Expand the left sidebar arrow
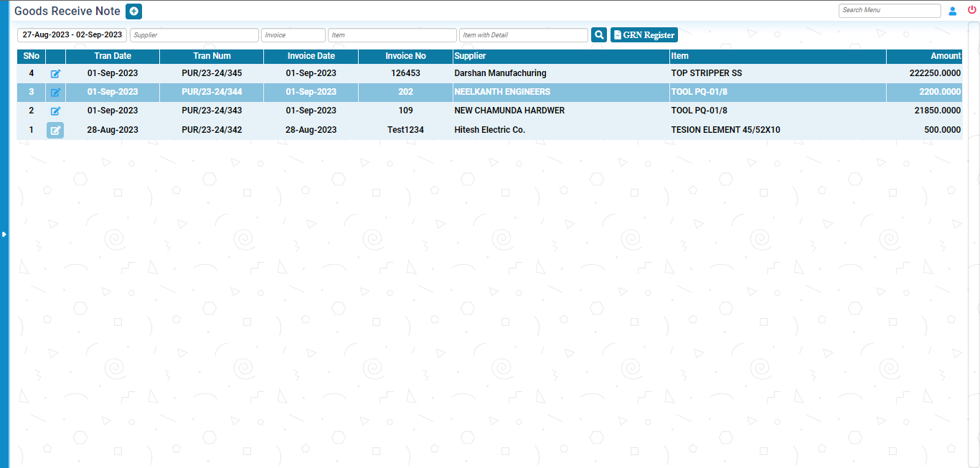 [4, 234]
